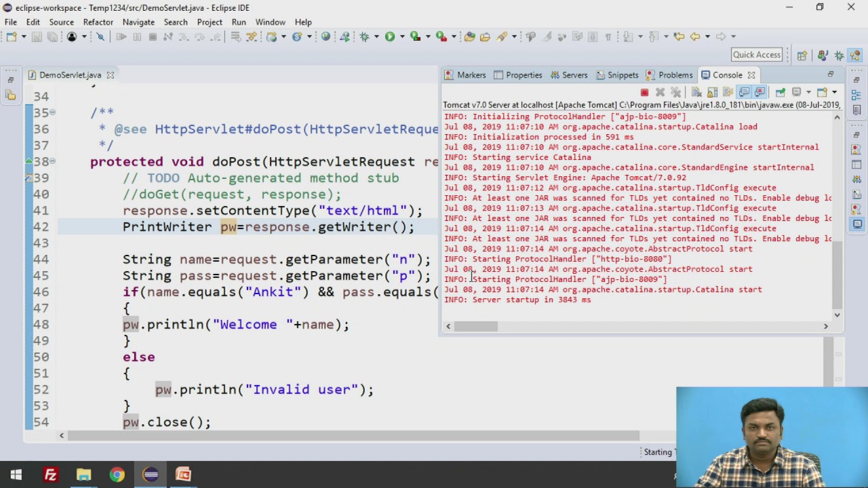Open the Back navigation history dropdown
868x488 pixels.
707,37
